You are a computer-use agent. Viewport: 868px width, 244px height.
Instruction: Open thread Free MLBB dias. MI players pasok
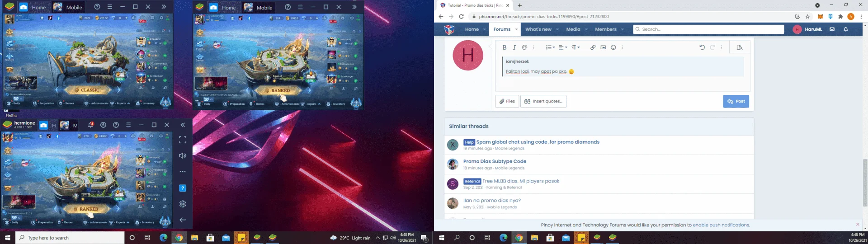pyautogui.click(x=521, y=181)
